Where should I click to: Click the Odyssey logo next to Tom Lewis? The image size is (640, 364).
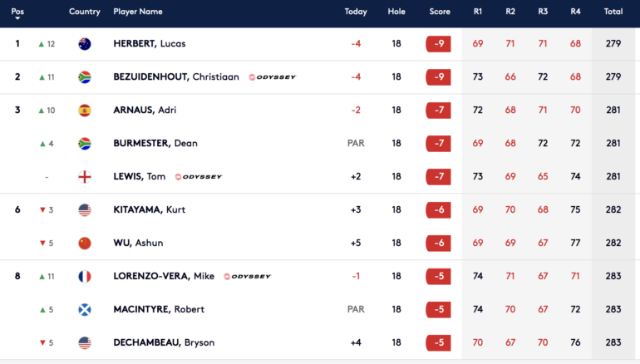[x=199, y=177]
